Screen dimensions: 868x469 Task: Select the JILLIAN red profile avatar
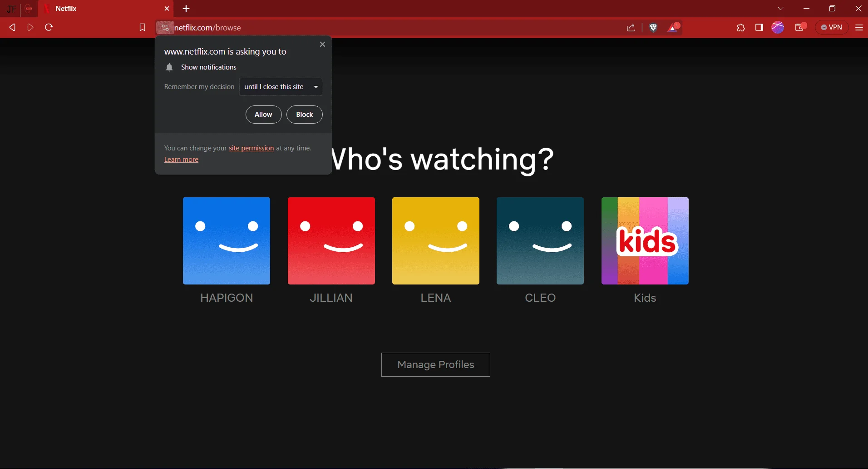coord(331,241)
